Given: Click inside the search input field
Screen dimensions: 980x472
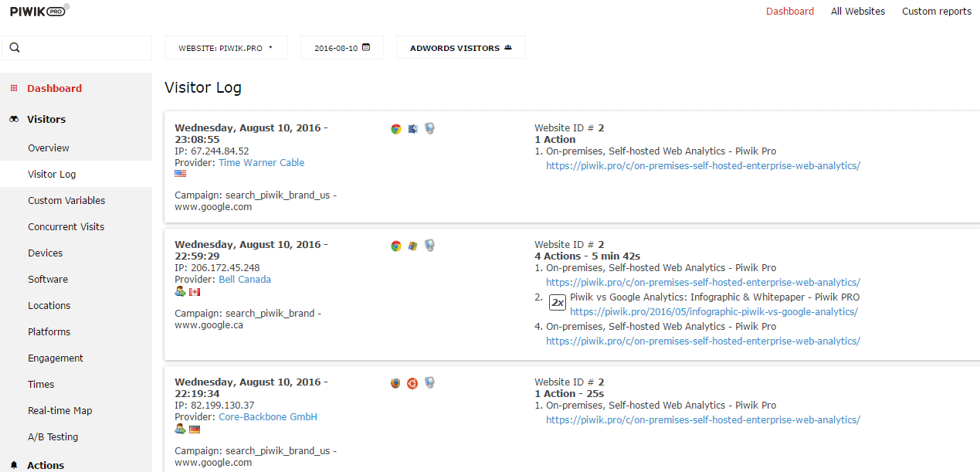Looking at the screenshot, I should tap(77, 48).
